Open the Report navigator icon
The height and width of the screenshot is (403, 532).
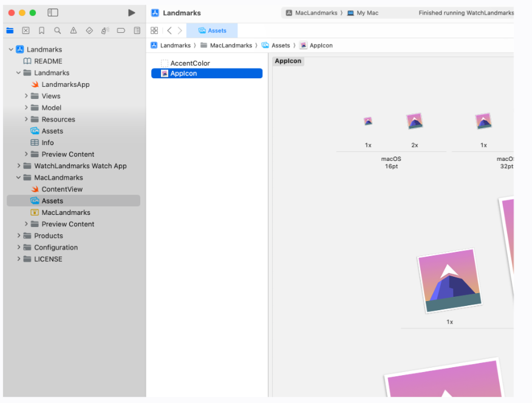137,30
